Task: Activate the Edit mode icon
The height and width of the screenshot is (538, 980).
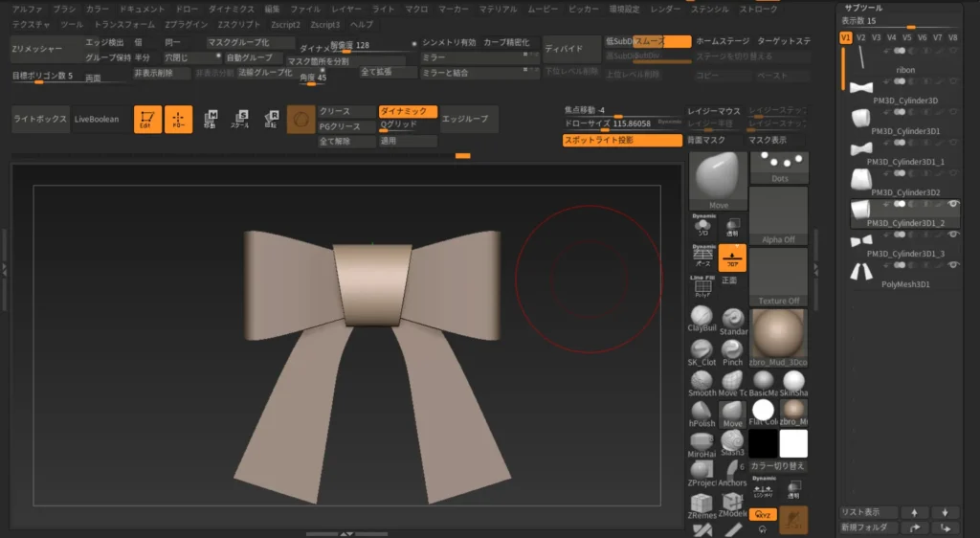Action: [147, 119]
